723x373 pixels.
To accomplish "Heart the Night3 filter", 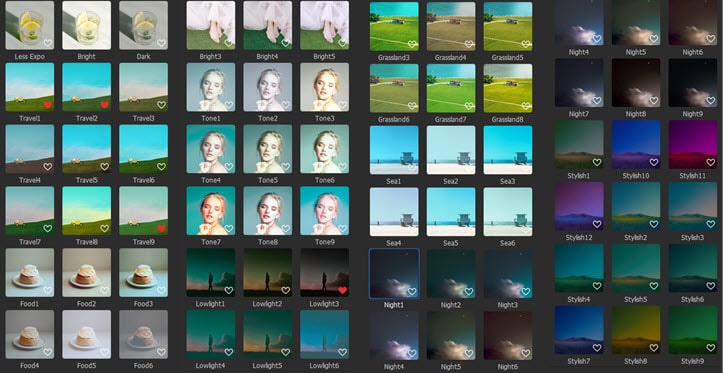I will point(526,291).
